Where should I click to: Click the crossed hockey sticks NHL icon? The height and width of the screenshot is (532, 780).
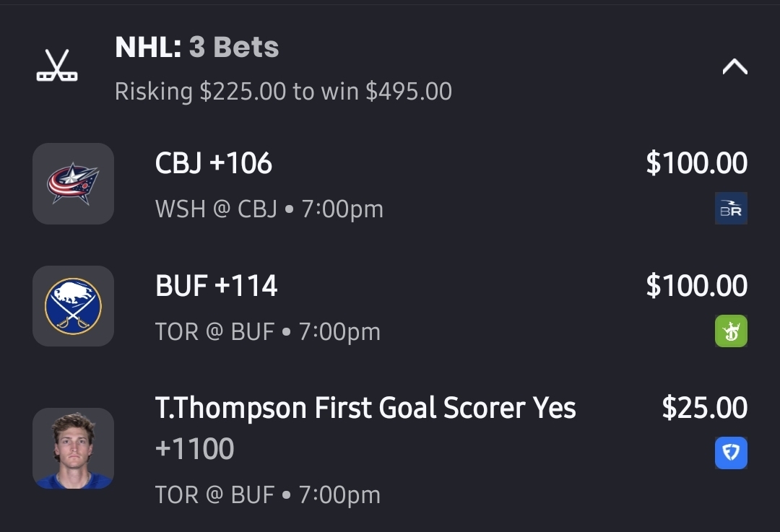point(57,66)
